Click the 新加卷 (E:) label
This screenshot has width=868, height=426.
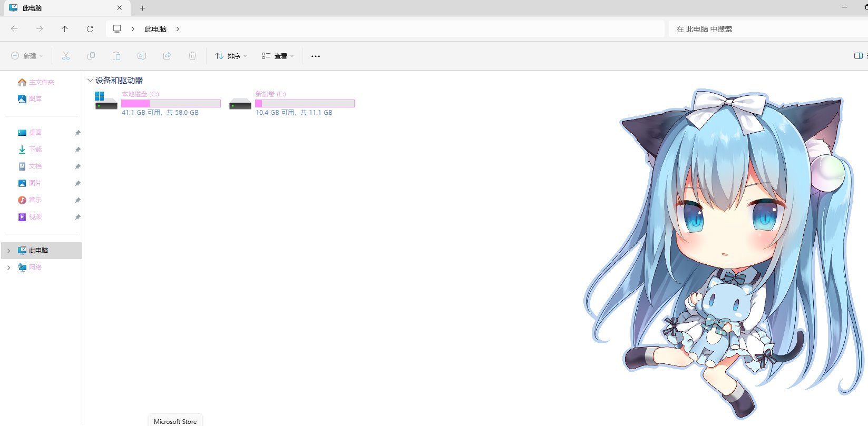click(270, 94)
